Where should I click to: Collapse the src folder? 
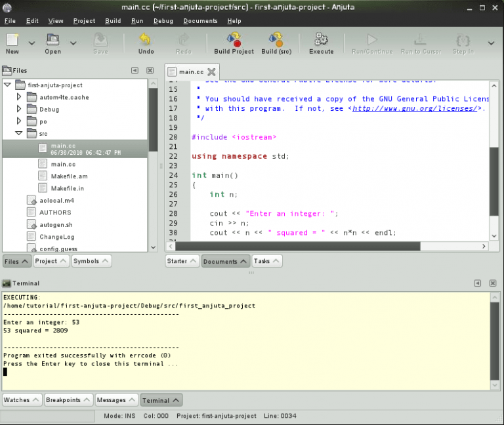[x=18, y=133]
